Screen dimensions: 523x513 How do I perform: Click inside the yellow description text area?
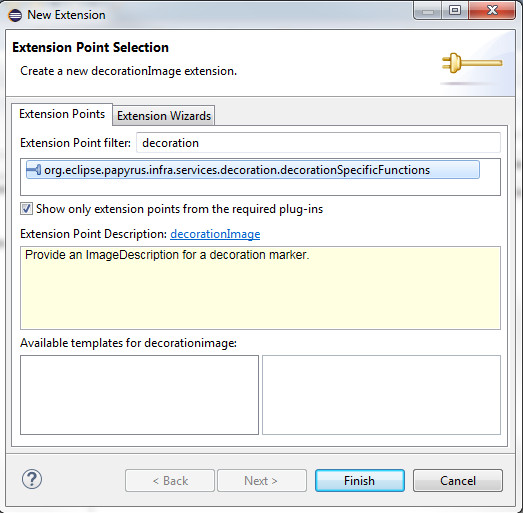[x=260, y=288]
